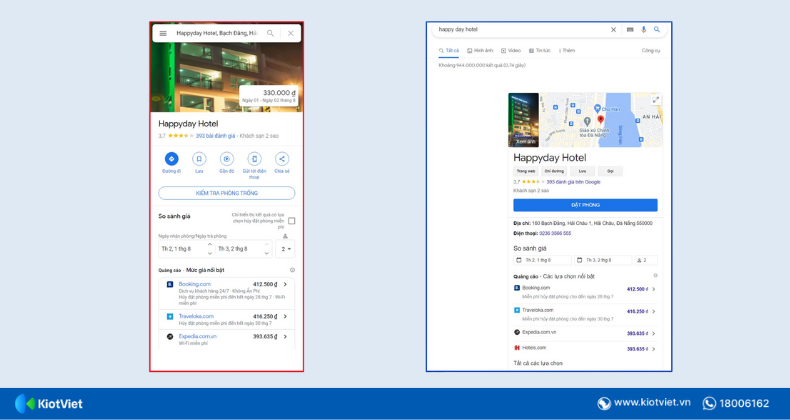This screenshot has height=420, width=790.
Task: Click the Trang web button
Action: pyautogui.click(x=525, y=171)
